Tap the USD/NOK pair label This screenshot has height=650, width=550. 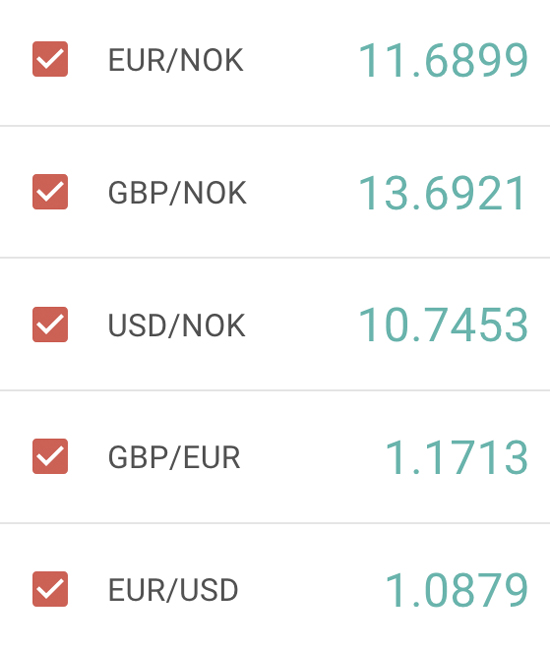176,326
